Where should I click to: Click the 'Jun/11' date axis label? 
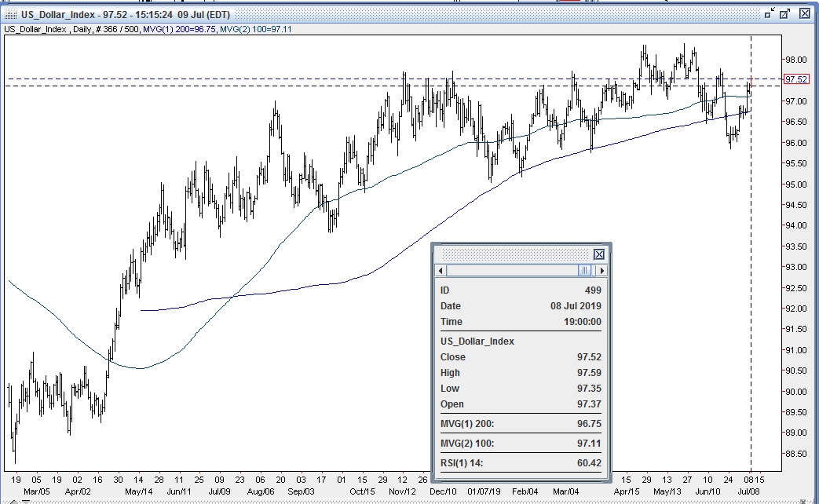coord(179,491)
